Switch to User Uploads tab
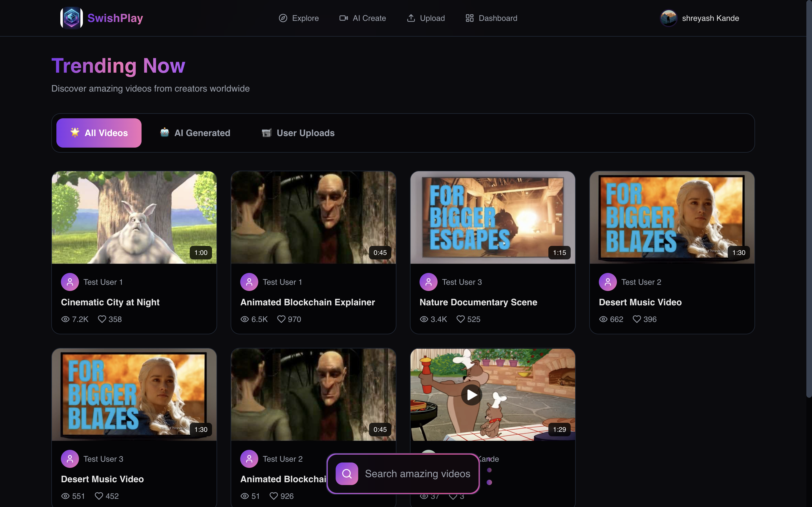Viewport: 812px width, 507px height. point(298,133)
